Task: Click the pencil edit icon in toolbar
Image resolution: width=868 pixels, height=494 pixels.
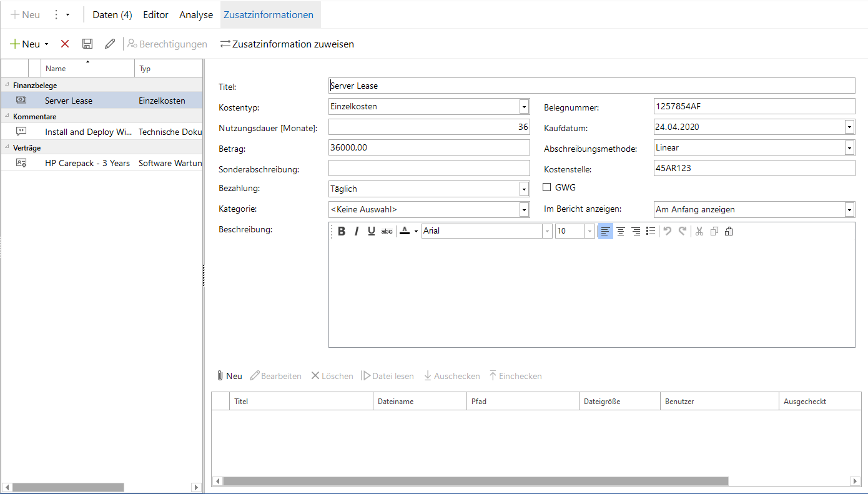Action: 110,44
